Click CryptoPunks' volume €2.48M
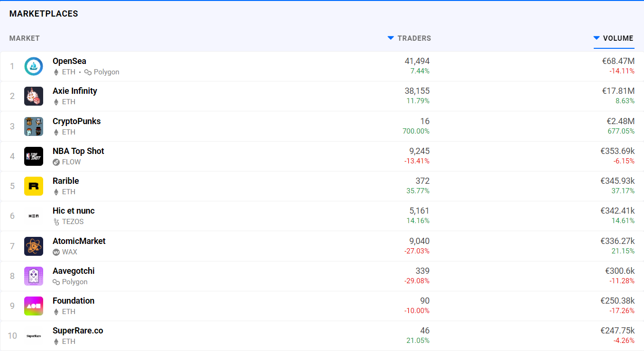 point(620,121)
